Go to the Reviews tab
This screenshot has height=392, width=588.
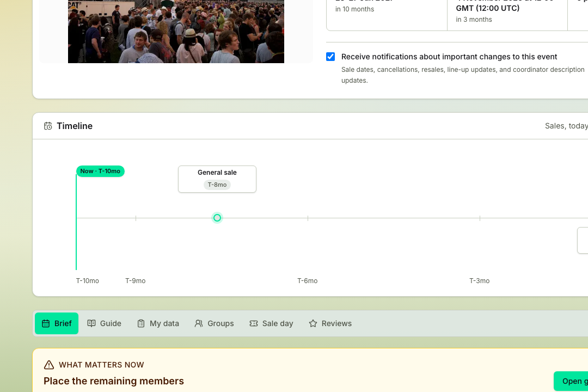pyautogui.click(x=330, y=323)
